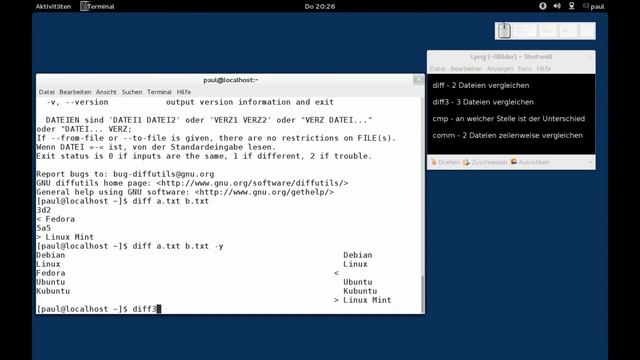
Task: Click the terminal title paul@localhost:~
Action: coord(231,80)
